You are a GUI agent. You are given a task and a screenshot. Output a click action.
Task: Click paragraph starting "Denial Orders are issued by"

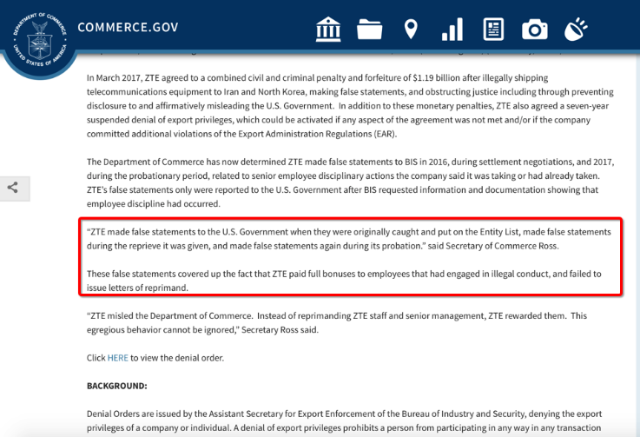(344, 421)
